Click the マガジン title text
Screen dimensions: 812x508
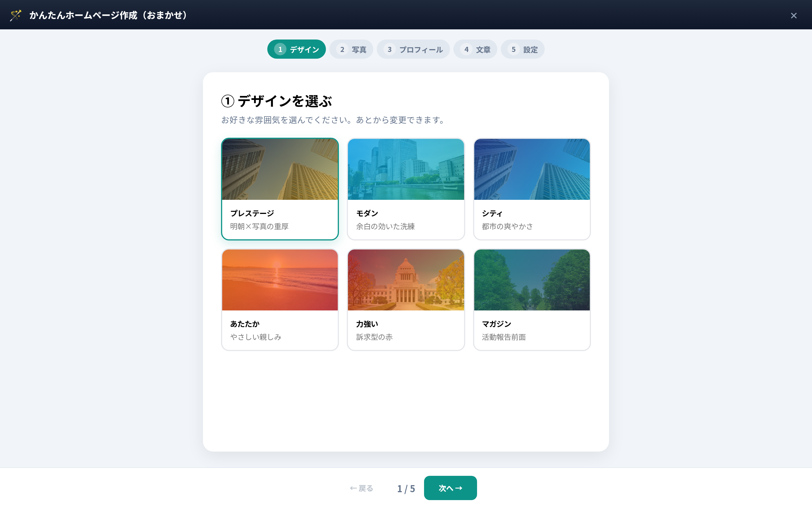click(497, 324)
